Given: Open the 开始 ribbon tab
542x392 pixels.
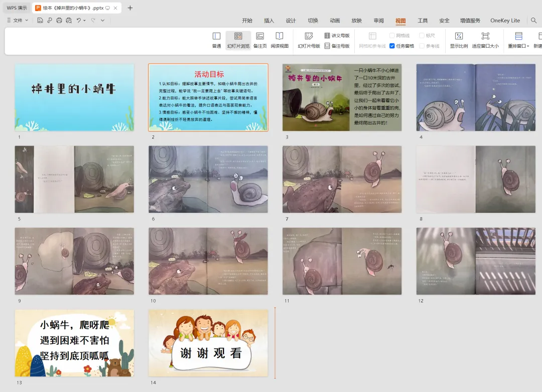Looking at the screenshot, I should [247, 21].
